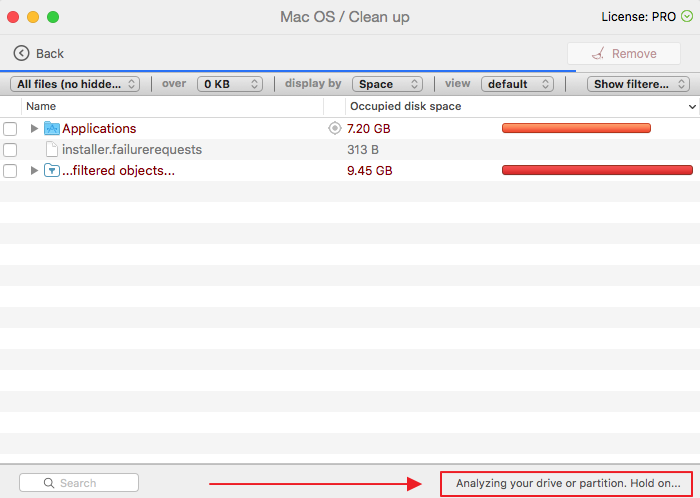
Task: Click the magnifier icon in the Search field
Action: 49,483
